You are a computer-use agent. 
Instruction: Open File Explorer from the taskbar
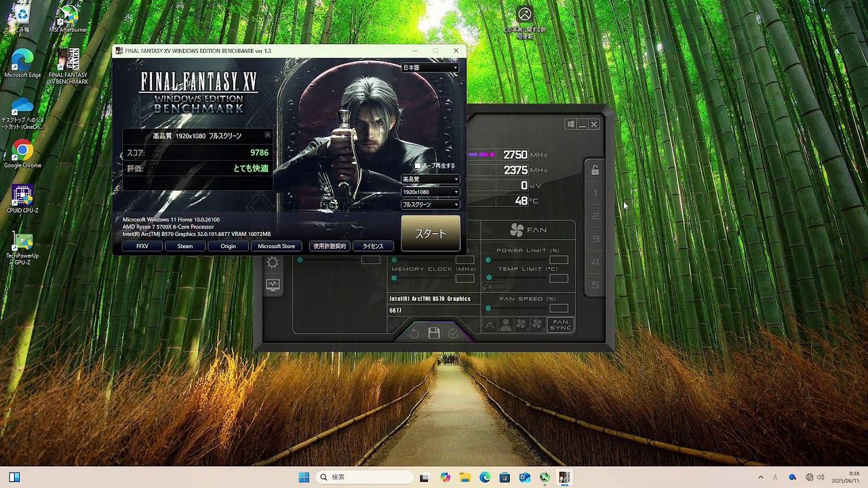pyautogui.click(x=465, y=477)
